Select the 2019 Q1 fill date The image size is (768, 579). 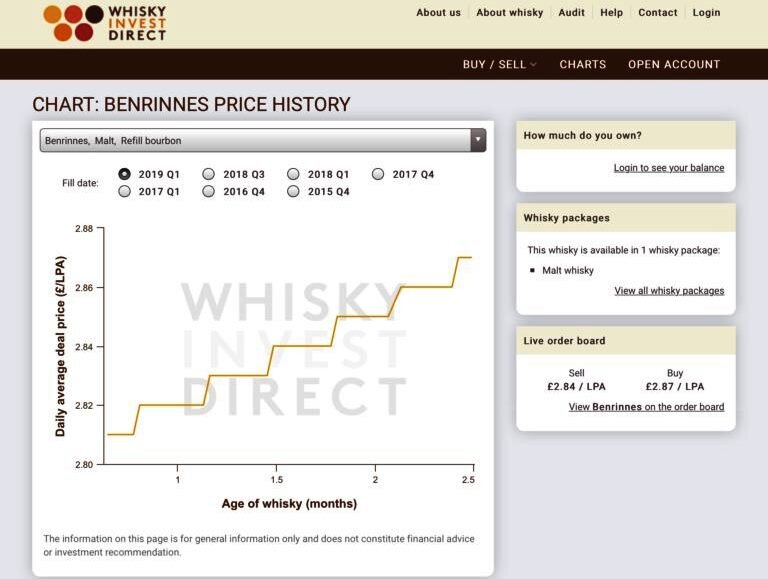(x=124, y=174)
